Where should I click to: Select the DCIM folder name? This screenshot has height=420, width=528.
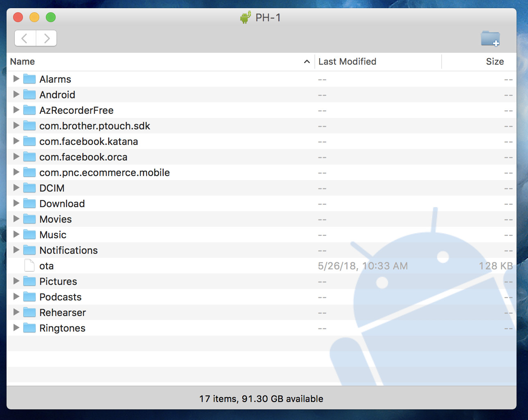52,188
